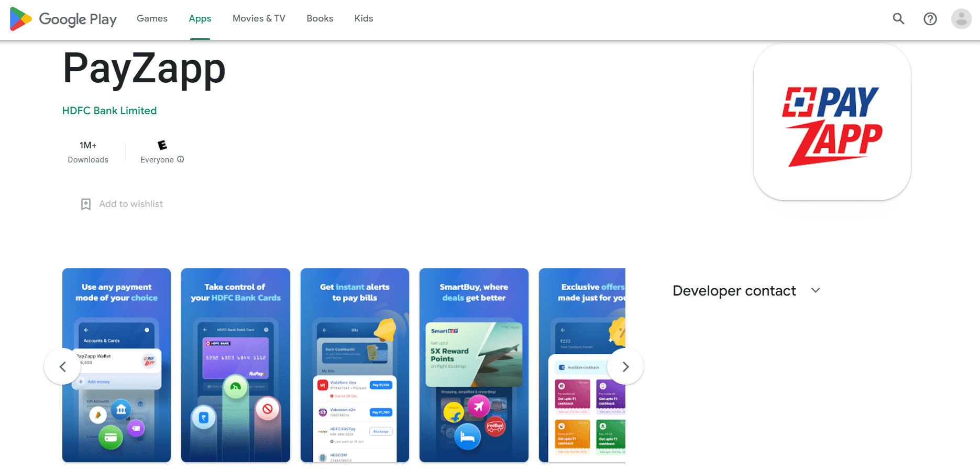Screen dimensions: 980x469
Task: Open the 'Exclusive offers made just for you' screenshot
Action: pyautogui.click(x=582, y=365)
